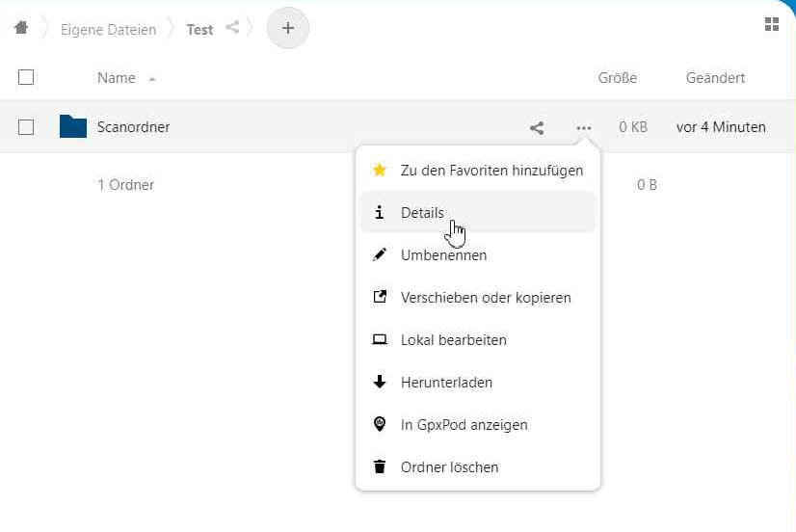Open Details from the context menu
Image resolution: width=796 pixels, height=532 pixels.
click(x=422, y=213)
